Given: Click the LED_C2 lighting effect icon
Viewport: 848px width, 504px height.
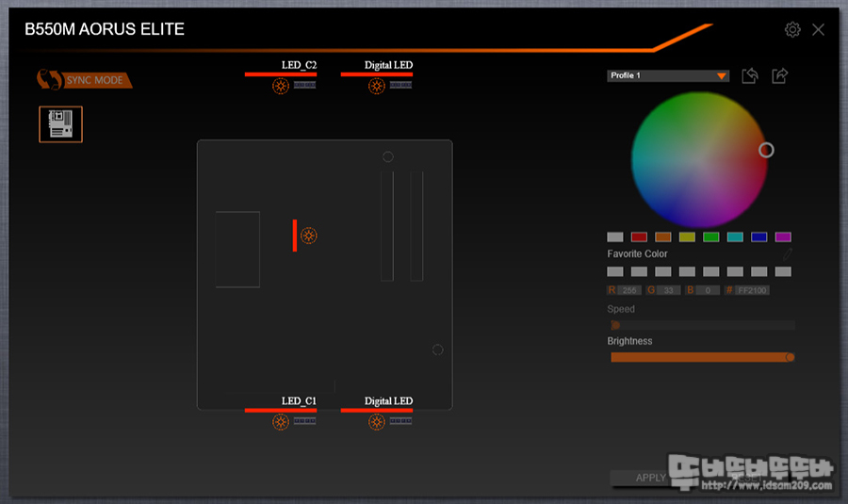Looking at the screenshot, I should pyautogui.click(x=280, y=86).
